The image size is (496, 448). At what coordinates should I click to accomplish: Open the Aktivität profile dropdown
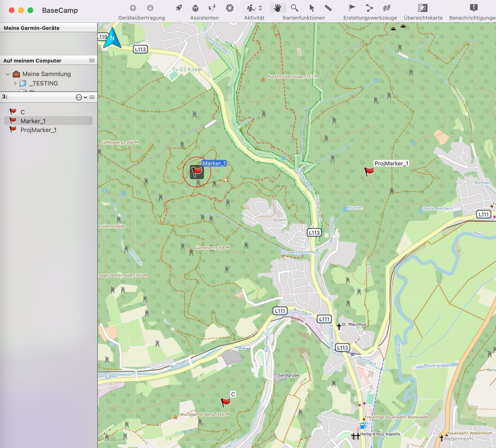254,8
